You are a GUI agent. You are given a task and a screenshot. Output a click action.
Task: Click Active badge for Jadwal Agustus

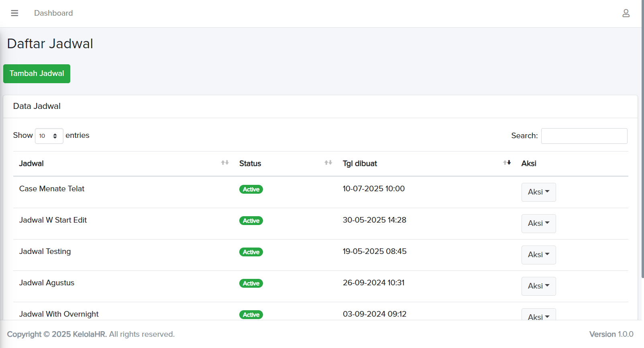click(251, 283)
